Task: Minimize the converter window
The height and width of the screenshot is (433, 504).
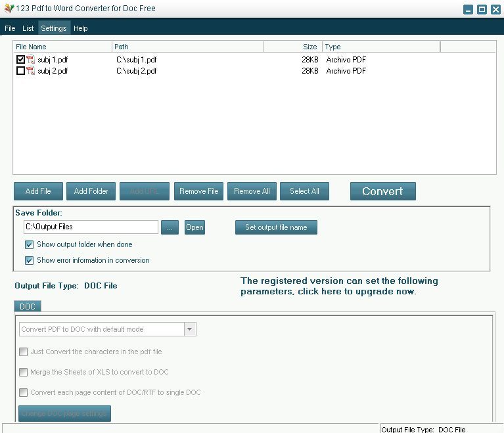Action: (469, 10)
